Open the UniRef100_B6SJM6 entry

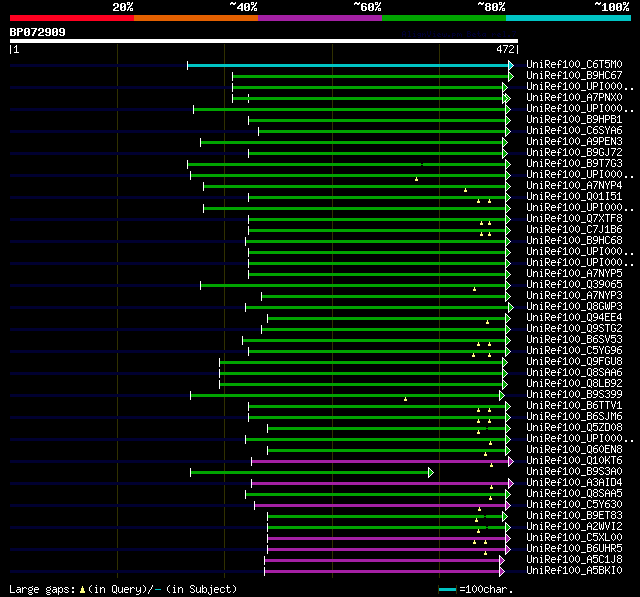574,417
